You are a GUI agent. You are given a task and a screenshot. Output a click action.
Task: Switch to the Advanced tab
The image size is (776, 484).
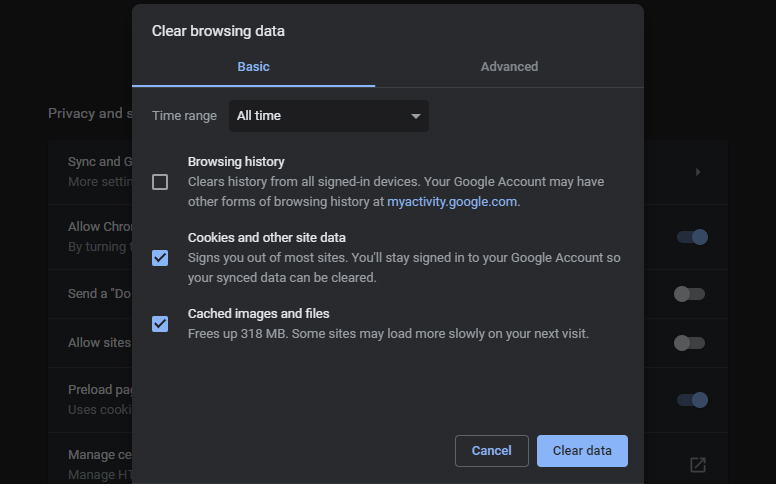pyautogui.click(x=509, y=67)
